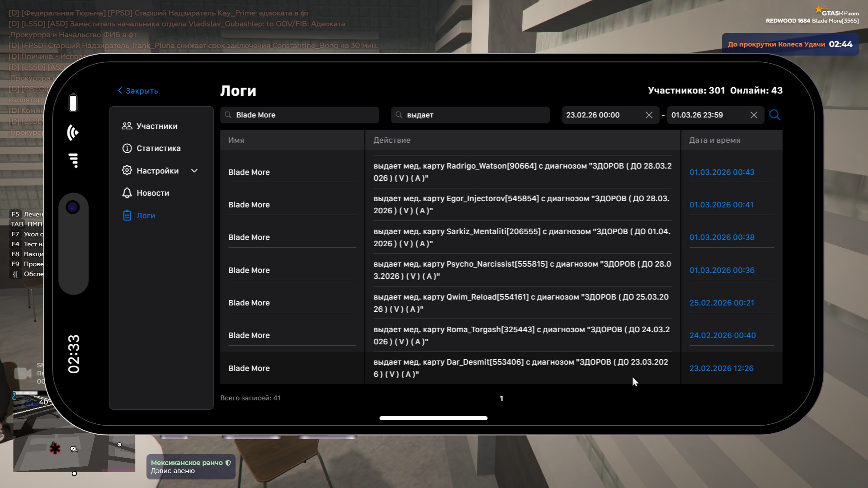Click the phone home indicator bar

(x=433, y=418)
